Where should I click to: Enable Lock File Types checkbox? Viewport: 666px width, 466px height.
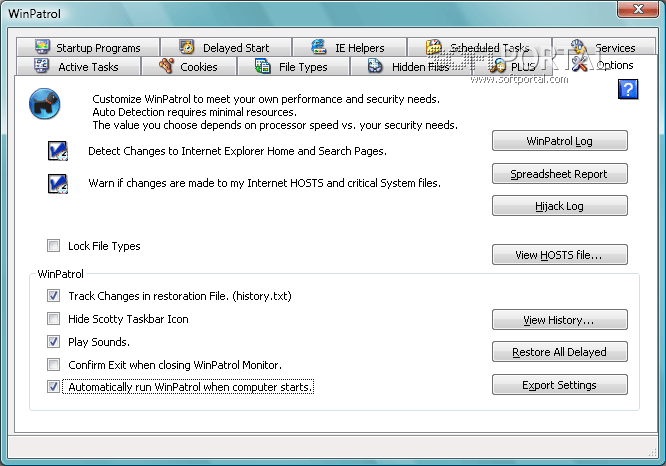pyautogui.click(x=54, y=246)
